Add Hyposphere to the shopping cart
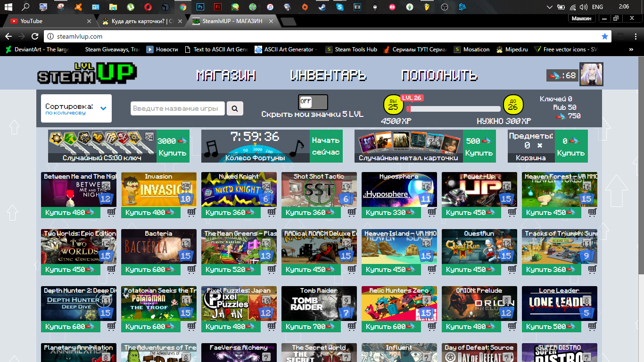Viewport: 644px width, 362px height. tap(432, 213)
